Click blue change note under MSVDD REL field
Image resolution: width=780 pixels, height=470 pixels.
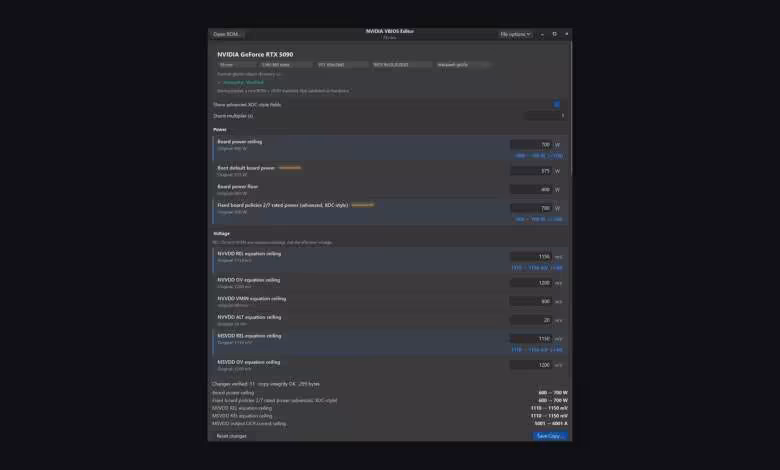click(x=537, y=350)
